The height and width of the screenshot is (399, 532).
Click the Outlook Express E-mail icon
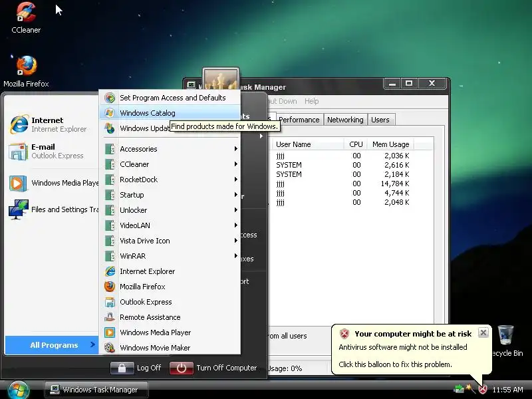(18, 152)
